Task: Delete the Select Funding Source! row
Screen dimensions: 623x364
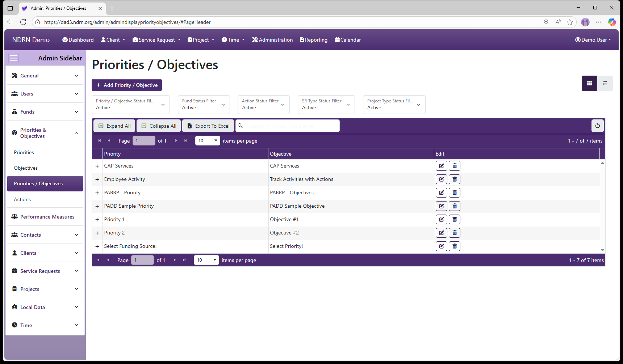Action: (x=455, y=246)
